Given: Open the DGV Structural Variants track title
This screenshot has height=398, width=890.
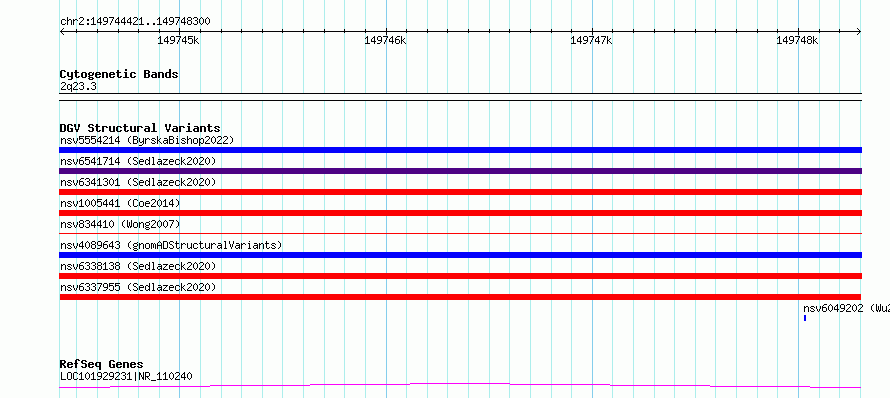Looking at the screenshot, I should point(140,128).
